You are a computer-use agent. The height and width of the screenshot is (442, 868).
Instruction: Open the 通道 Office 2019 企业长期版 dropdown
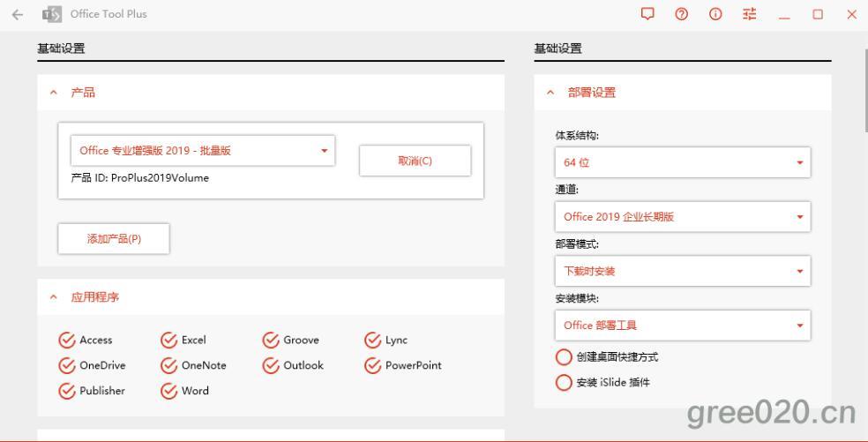point(682,217)
